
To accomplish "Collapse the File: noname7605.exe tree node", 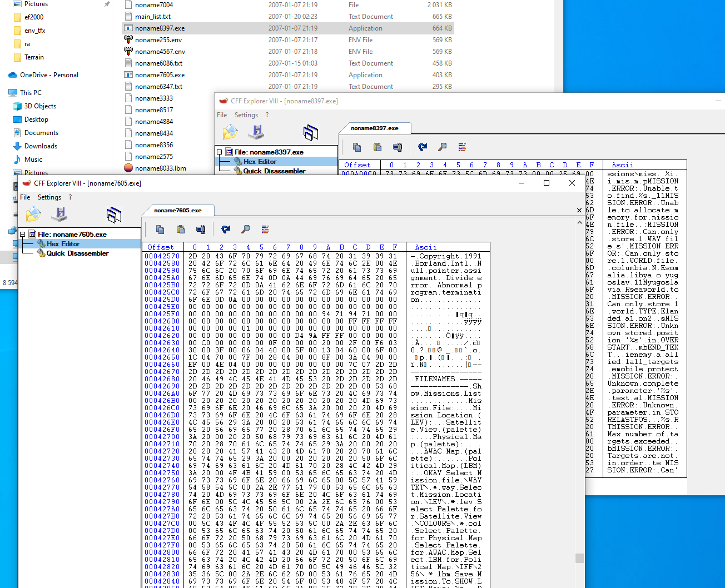I will click(x=23, y=235).
